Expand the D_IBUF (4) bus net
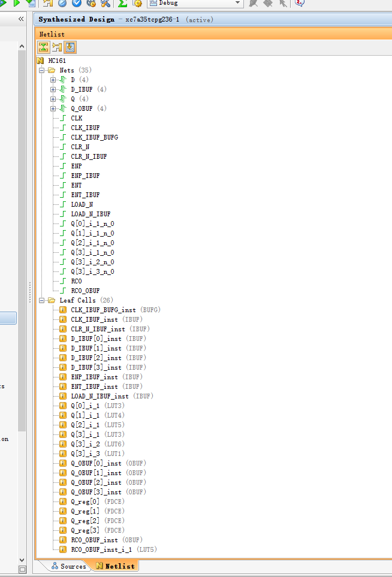The width and height of the screenshot is (392, 577). pos(53,89)
